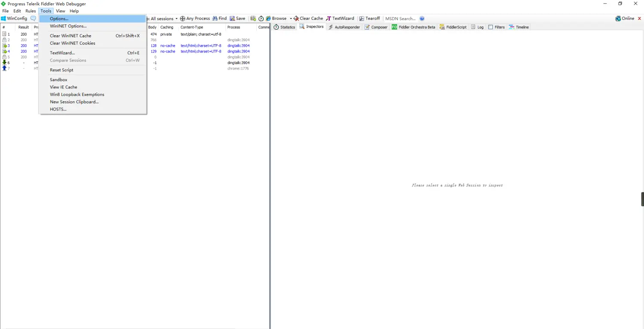Open the Composer tab
The width and height of the screenshot is (644, 329).
(376, 27)
